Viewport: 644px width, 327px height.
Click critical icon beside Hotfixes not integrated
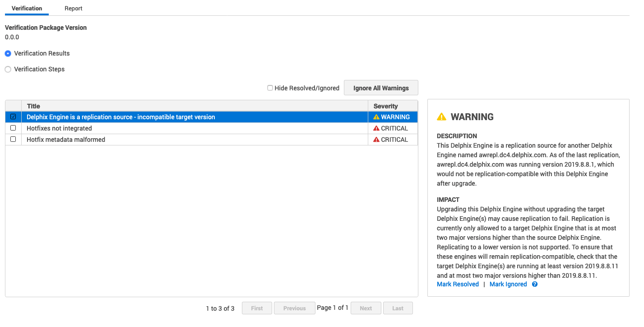[x=376, y=128]
